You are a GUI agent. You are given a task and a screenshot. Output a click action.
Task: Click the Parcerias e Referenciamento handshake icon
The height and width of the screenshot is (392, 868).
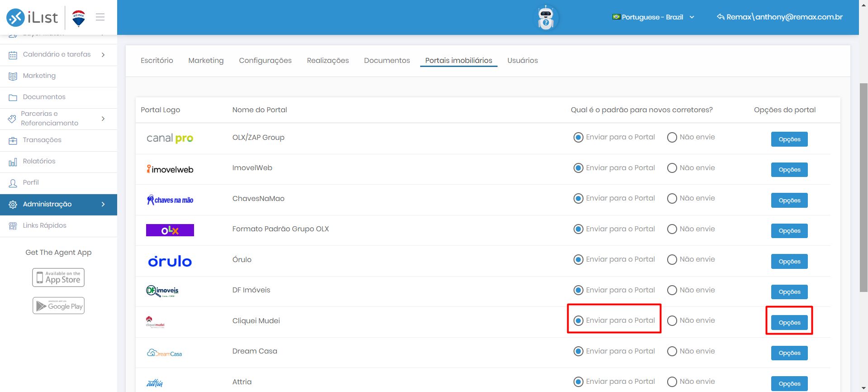tap(12, 119)
